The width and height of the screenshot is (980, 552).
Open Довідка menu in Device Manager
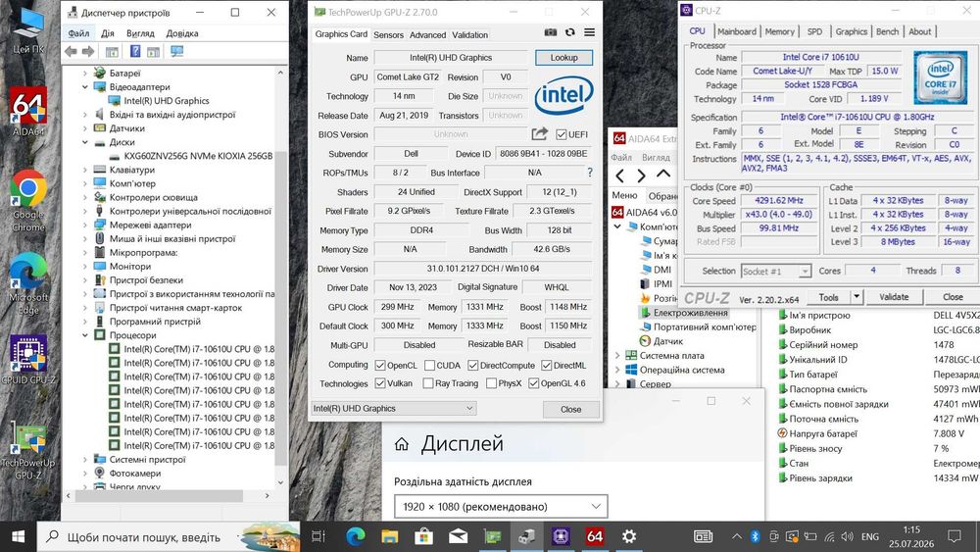tap(182, 33)
